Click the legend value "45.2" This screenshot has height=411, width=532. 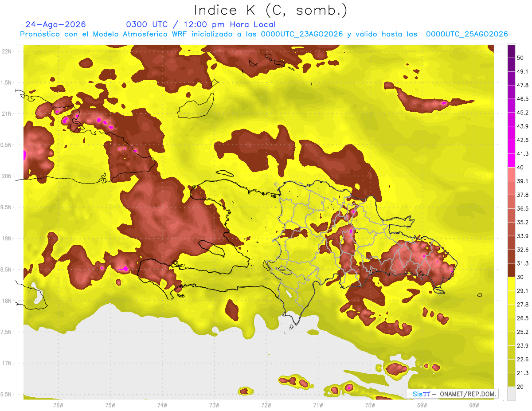[523, 113]
